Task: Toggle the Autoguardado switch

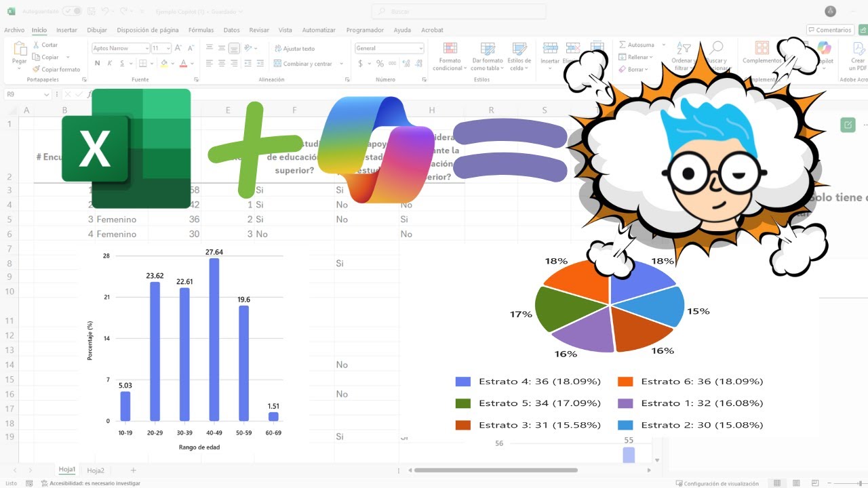Action: (72, 12)
